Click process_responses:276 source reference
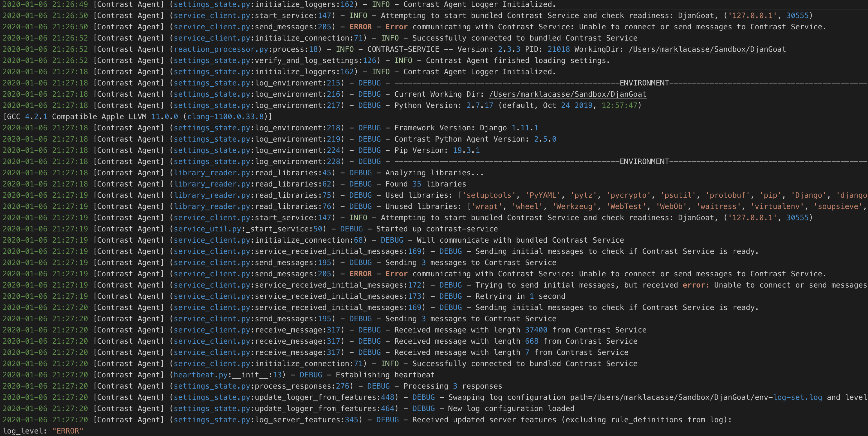 (x=302, y=386)
